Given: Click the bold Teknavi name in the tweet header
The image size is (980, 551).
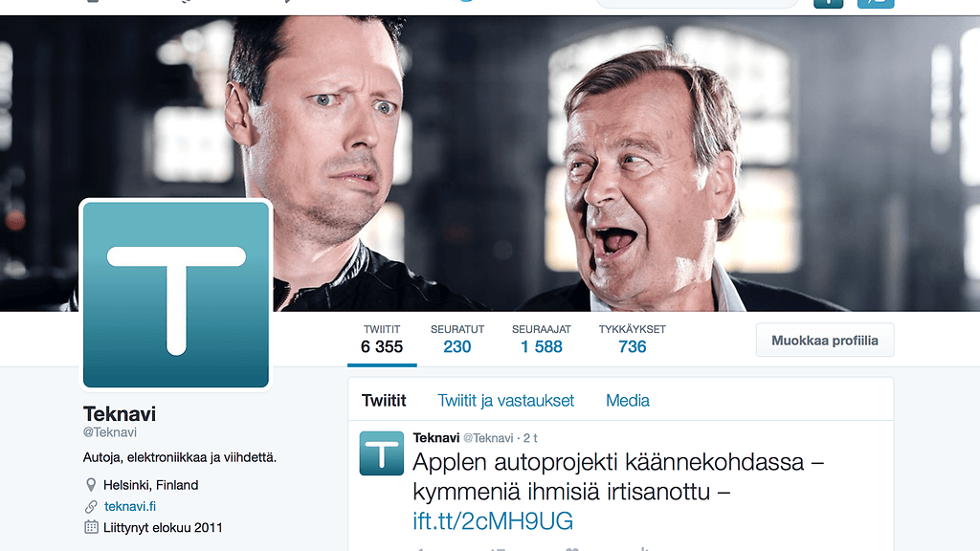Looking at the screenshot, I should tap(436, 438).
